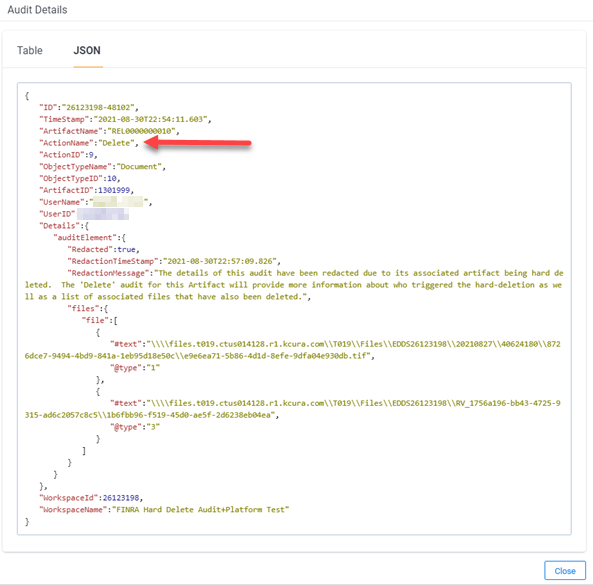Click the "ID":"26123198-48102" line
The image size is (593, 585).
coord(89,107)
